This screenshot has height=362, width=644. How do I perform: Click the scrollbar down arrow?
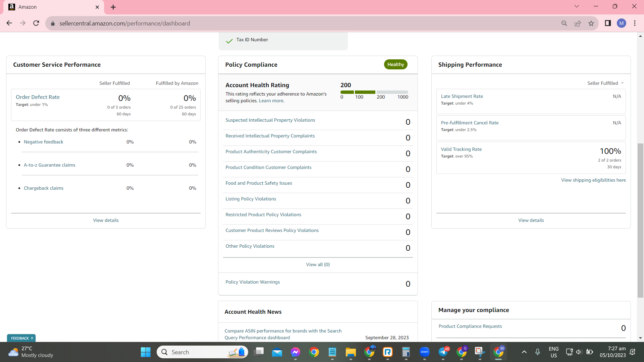pyautogui.click(x=640, y=338)
